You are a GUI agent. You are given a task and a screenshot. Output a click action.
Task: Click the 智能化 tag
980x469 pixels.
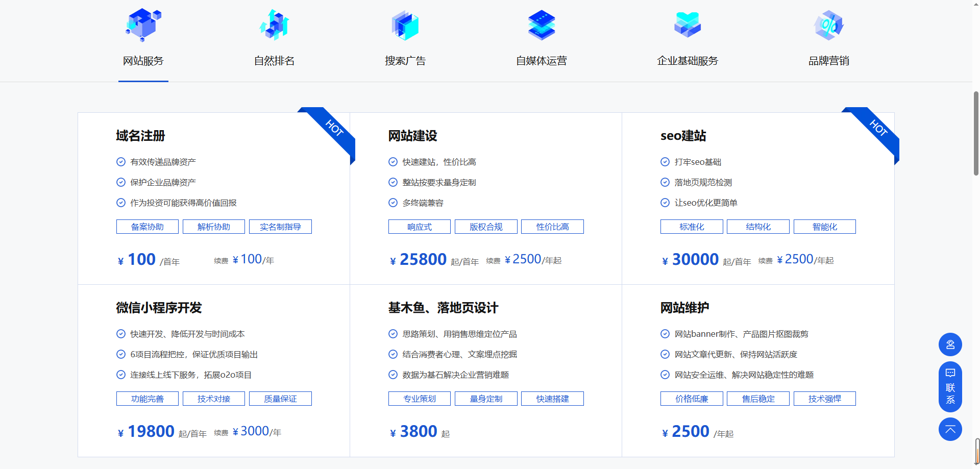point(825,227)
